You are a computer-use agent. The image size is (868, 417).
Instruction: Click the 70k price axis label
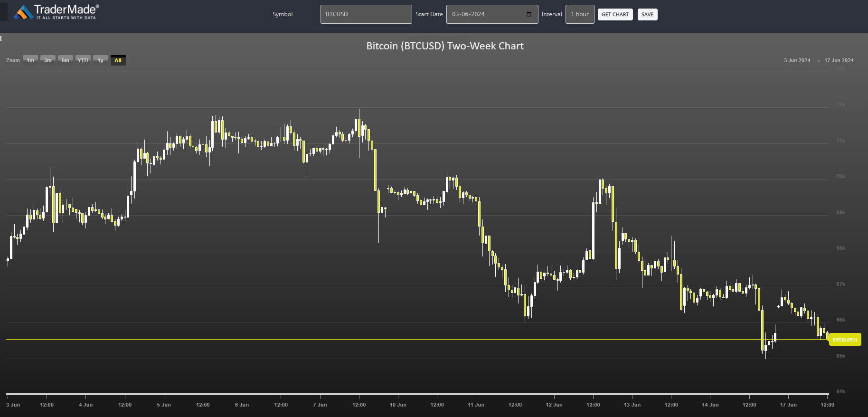point(840,176)
